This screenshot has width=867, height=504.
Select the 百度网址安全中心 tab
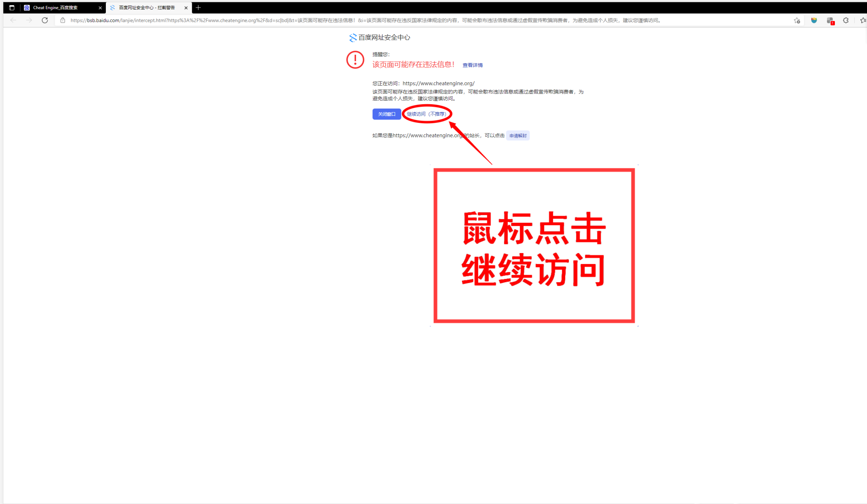147,8
